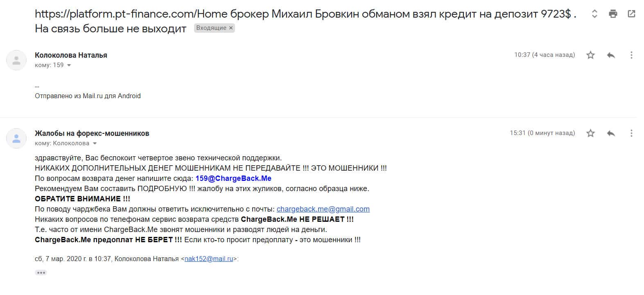Show trimmed quoted content

(41, 272)
